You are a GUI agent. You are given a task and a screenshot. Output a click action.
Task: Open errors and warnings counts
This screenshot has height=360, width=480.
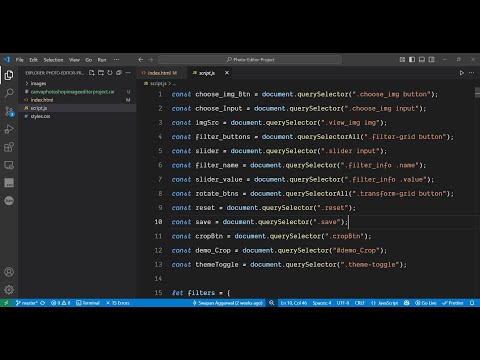coord(60,303)
